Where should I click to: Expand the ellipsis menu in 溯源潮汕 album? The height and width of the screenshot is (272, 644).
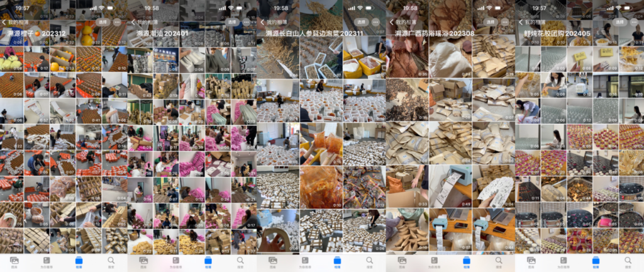coord(248,22)
